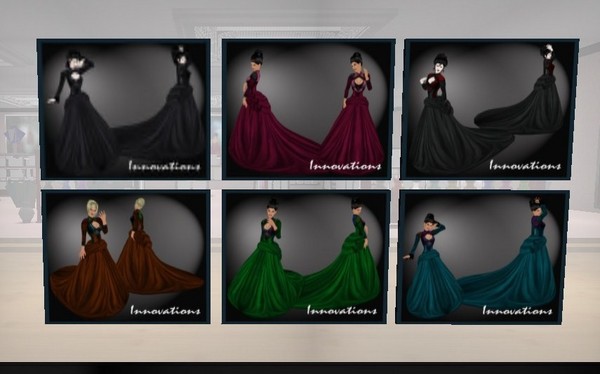Image resolution: width=600 pixels, height=374 pixels.
Task: Click the green gown avatar with hand at chin
Action: point(264,258)
